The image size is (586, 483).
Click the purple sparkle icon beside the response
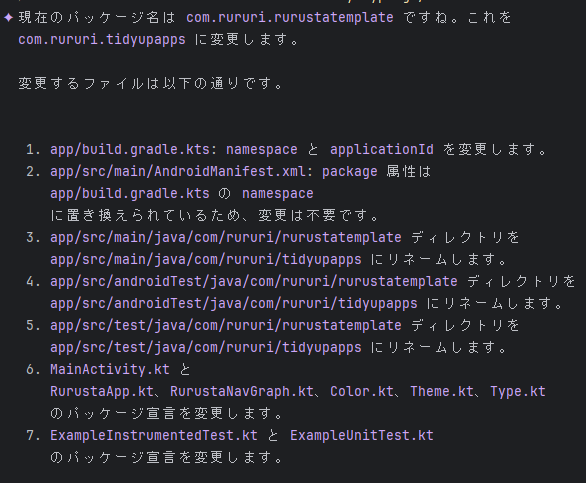click(x=9, y=18)
